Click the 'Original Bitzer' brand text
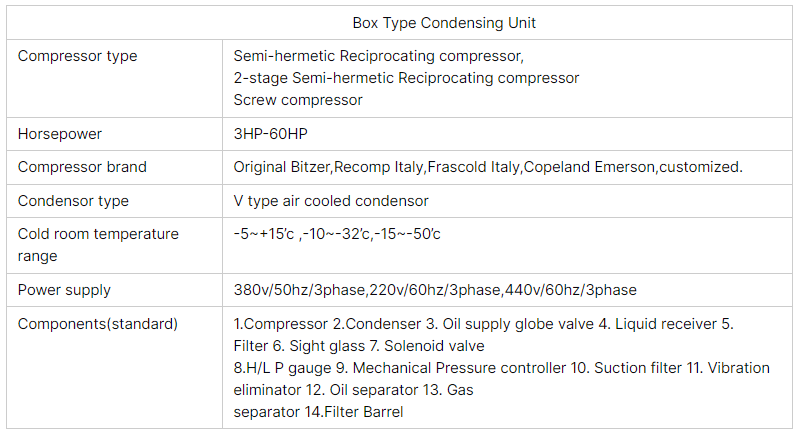Image resolution: width=802 pixels, height=431 pixels. [x=283, y=167]
